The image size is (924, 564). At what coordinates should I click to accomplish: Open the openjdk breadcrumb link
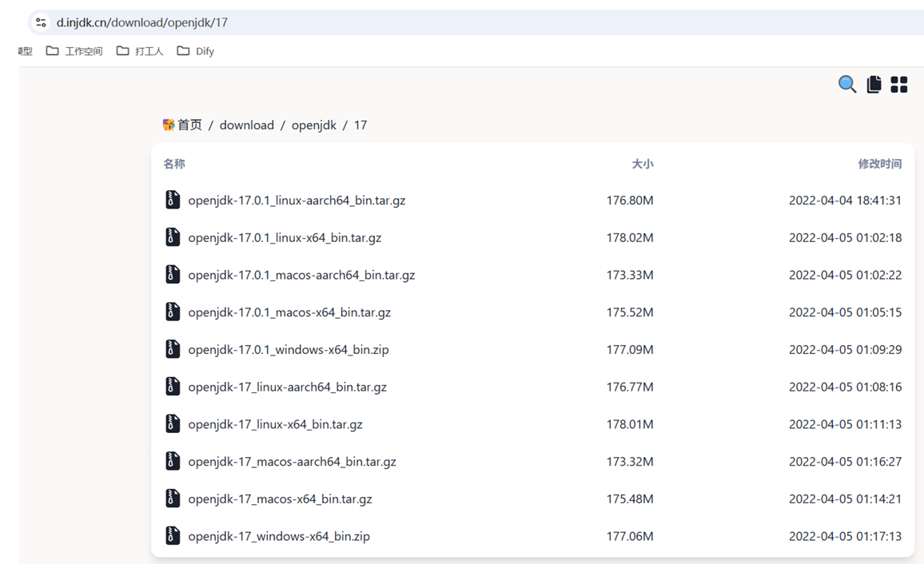tap(313, 125)
